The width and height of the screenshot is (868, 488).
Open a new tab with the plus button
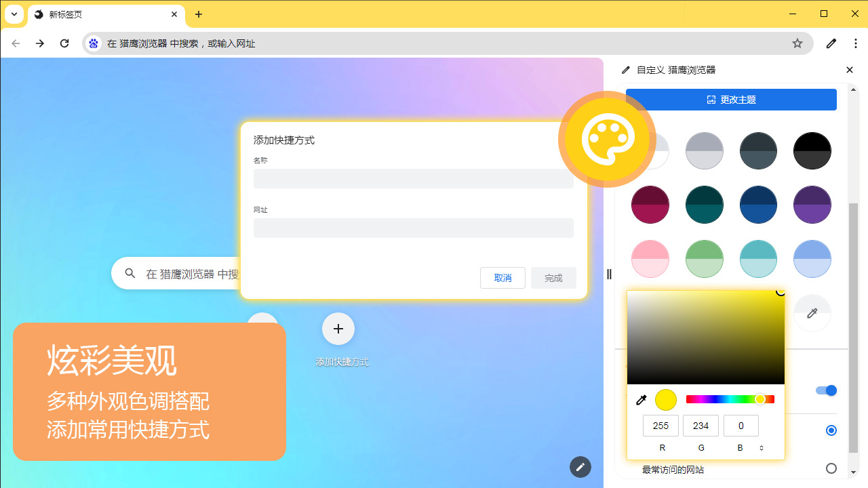point(199,14)
